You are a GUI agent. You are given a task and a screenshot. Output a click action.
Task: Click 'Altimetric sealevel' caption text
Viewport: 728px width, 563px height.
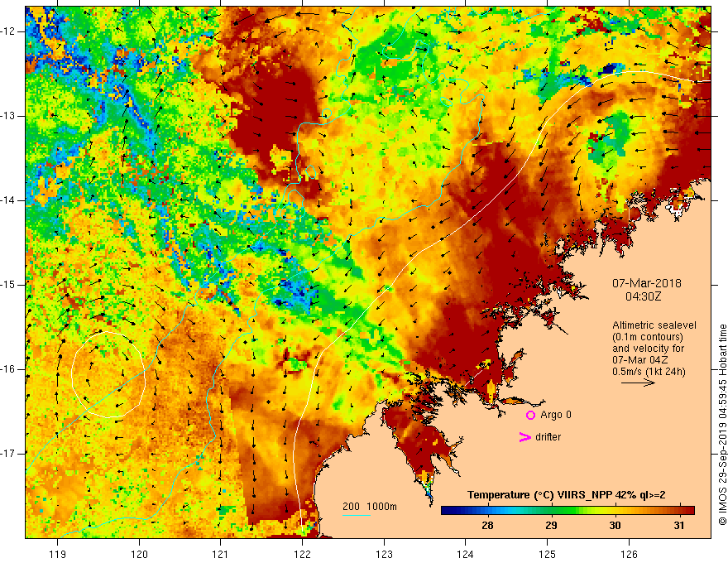point(654,325)
